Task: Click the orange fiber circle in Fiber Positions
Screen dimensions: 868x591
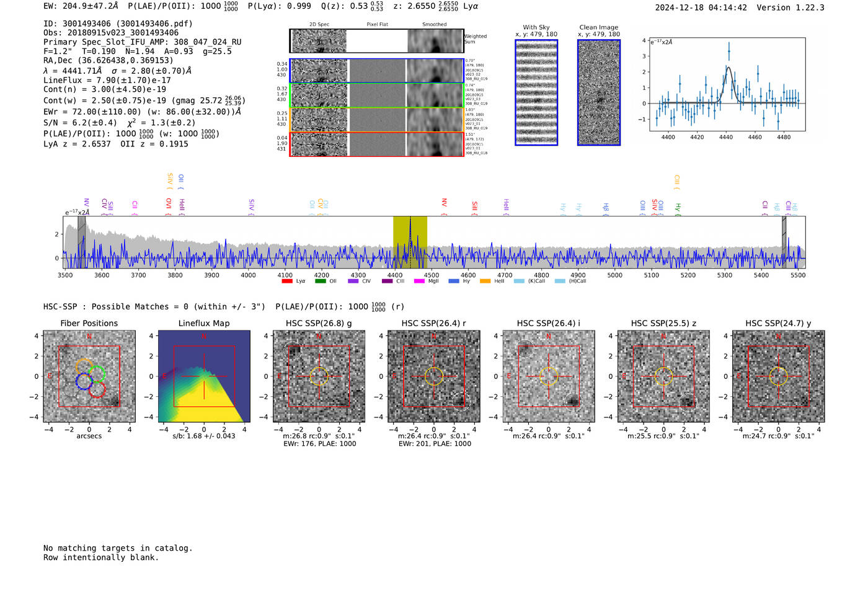Action: pyautogui.click(x=84, y=367)
